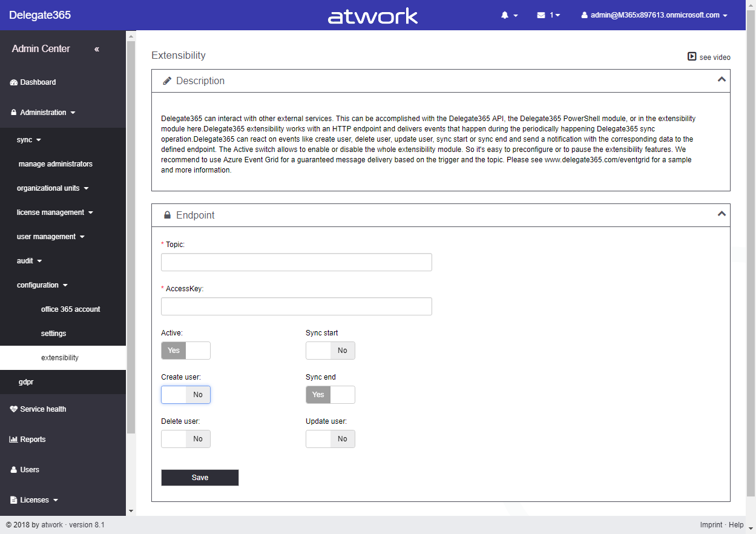Screen dimensions: 756x534
Task: Collapse the Description panel chevron
Action: [x=721, y=79]
